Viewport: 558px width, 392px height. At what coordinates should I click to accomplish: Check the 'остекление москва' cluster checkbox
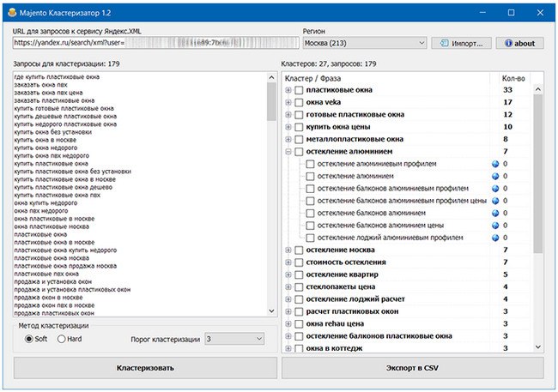(x=299, y=250)
